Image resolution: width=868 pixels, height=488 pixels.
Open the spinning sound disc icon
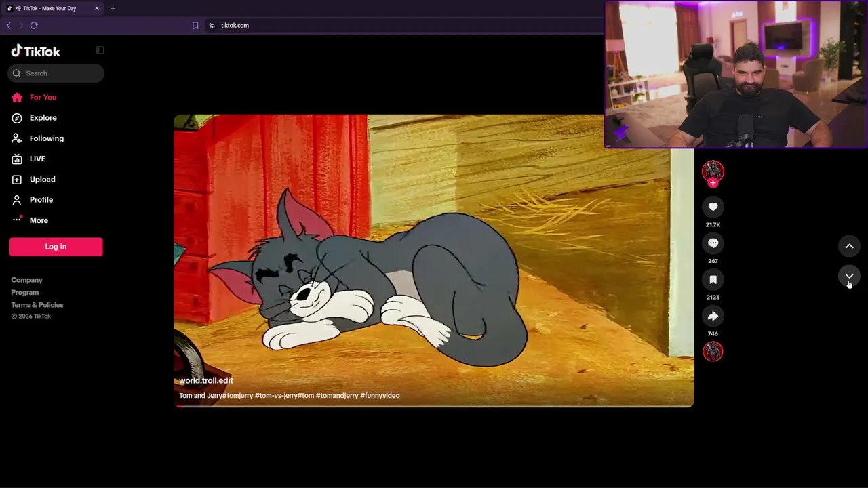point(713,351)
